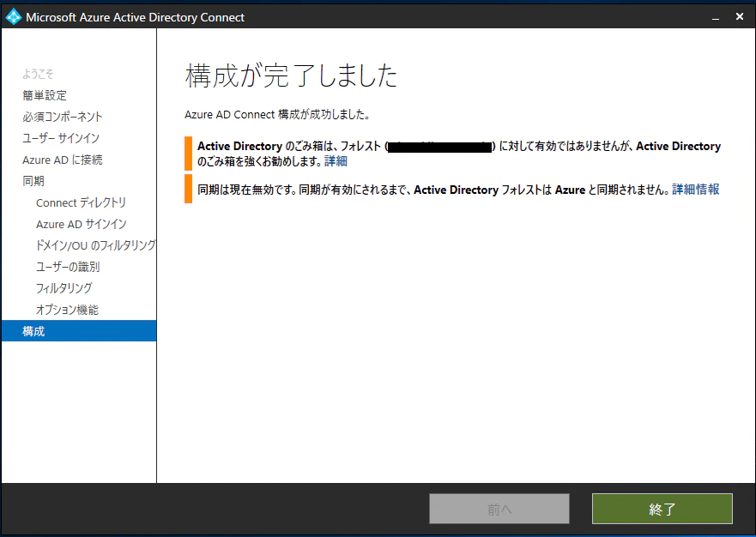Select the Azure AD に接続 step

[x=62, y=160]
